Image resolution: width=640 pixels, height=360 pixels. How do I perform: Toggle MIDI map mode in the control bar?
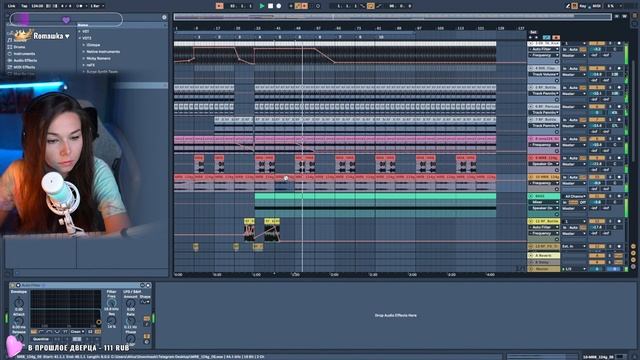[x=596, y=6]
